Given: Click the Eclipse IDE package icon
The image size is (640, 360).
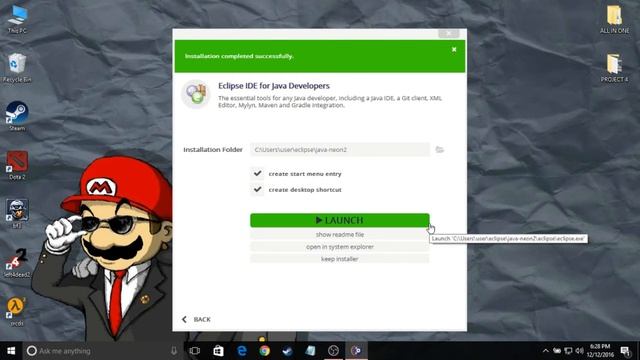Looking at the screenshot, I should (x=196, y=94).
